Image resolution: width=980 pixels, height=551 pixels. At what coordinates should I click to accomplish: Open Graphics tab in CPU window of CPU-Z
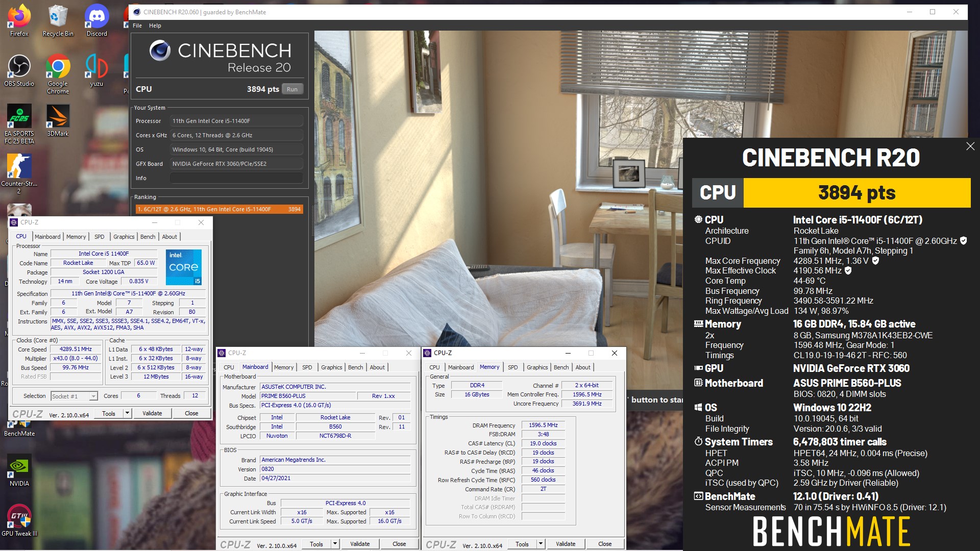click(x=124, y=237)
